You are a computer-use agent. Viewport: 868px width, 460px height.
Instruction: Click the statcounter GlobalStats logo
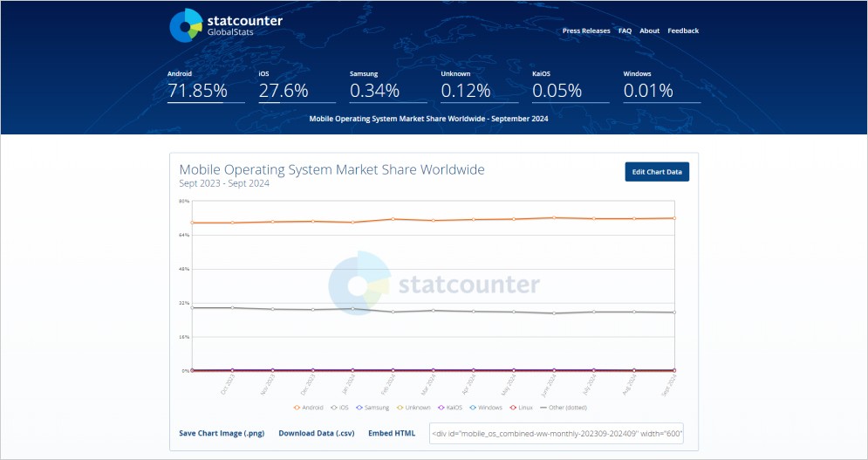click(x=226, y=25)
